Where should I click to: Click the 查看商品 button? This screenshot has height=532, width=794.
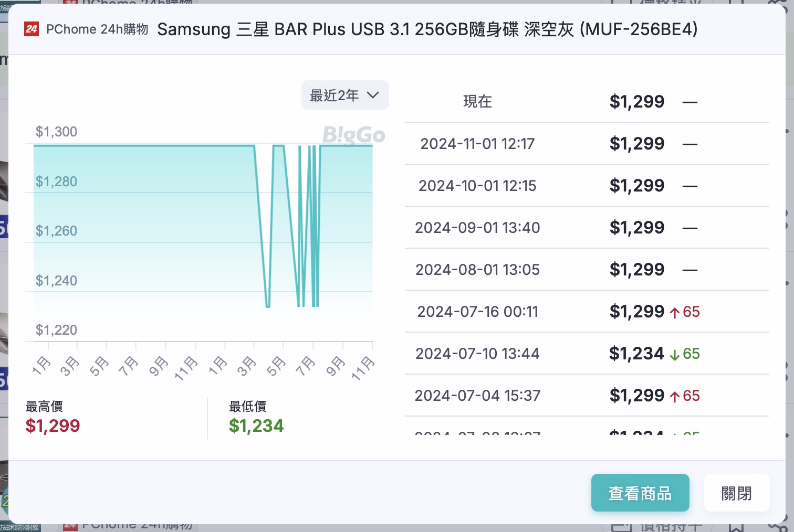pyautogui.click(x=640, y=493)
